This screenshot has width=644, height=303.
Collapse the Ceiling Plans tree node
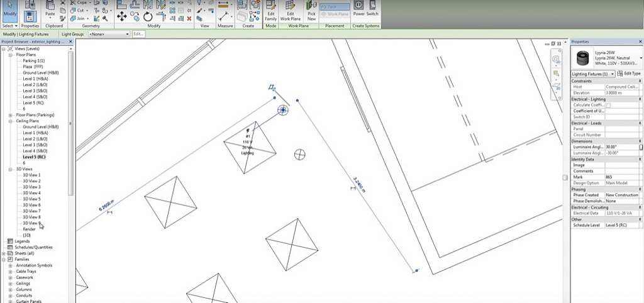[11, 121]
